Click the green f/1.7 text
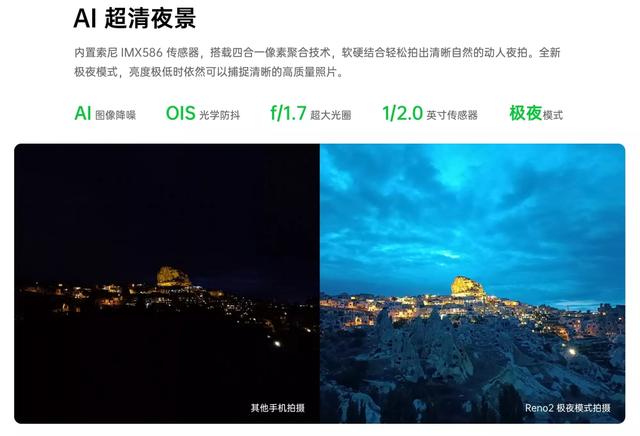 tap(288, 113)
